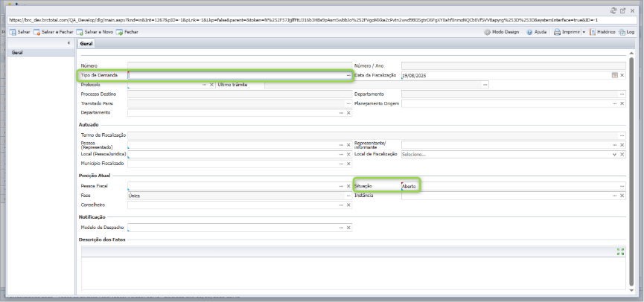The height and width of the screenshot is (302, 644).
Task: Open the Instância lookup ellipsis
Action: [615, 196]
